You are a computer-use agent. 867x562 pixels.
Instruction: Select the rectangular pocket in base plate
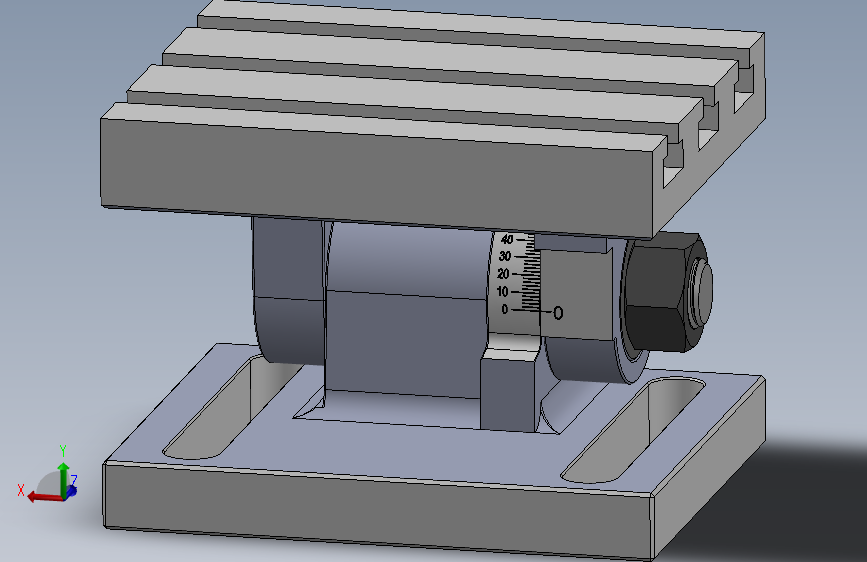426,409
